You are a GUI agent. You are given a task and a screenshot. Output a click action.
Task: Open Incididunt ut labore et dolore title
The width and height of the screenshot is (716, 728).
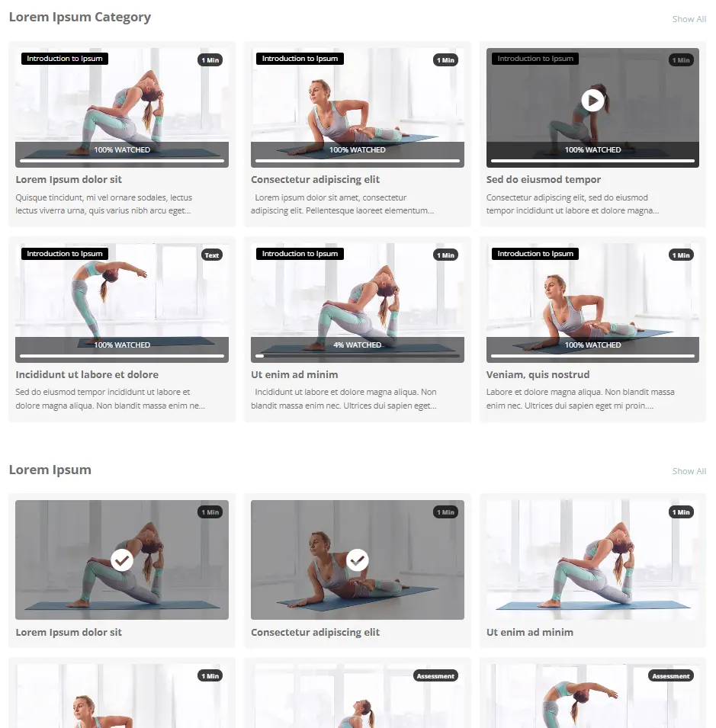[87, 374]
